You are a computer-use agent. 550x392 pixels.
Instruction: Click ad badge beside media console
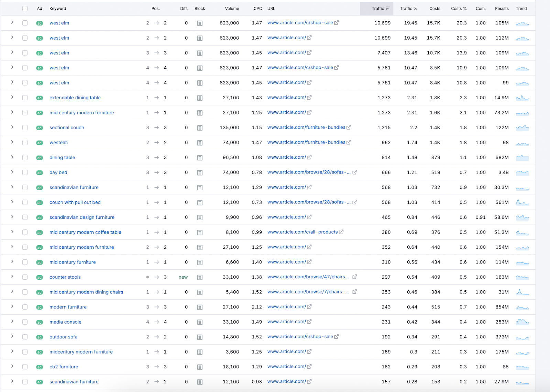40,322
